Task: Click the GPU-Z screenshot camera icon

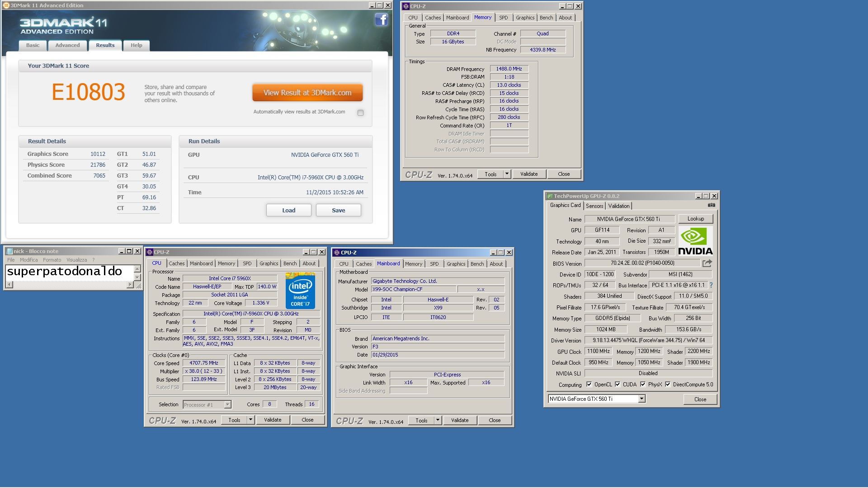Action: 711,205
